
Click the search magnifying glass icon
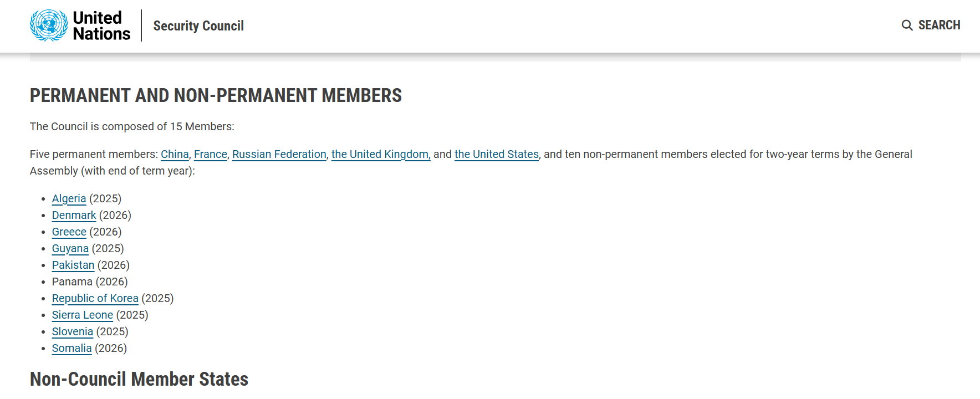click(x=907, y=25)
